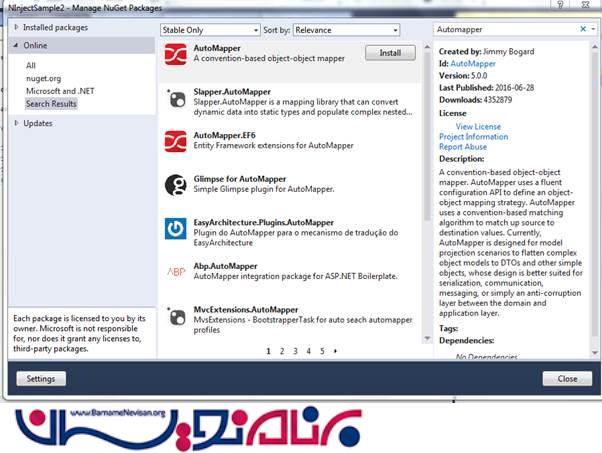This screenshot has width=602, height=453.
Task: Click the package list scrollbar thumb
Action: tap(427, 137)
